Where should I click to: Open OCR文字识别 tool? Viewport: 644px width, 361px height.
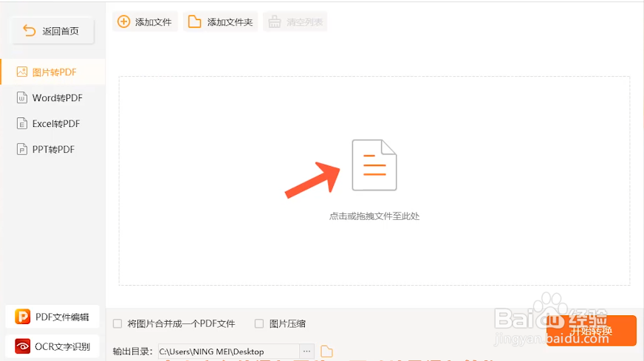click(52, 346)
